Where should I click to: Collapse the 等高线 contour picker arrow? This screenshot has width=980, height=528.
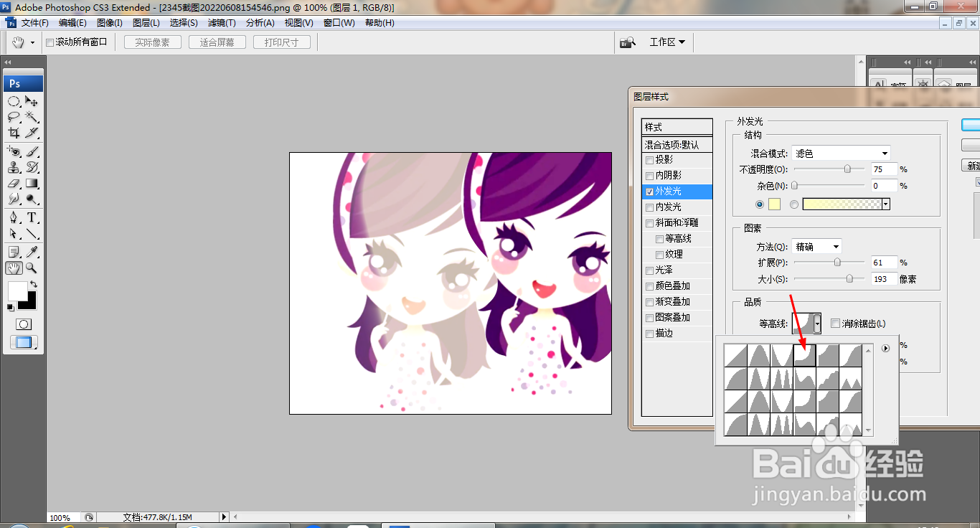[x=817, y=324]
